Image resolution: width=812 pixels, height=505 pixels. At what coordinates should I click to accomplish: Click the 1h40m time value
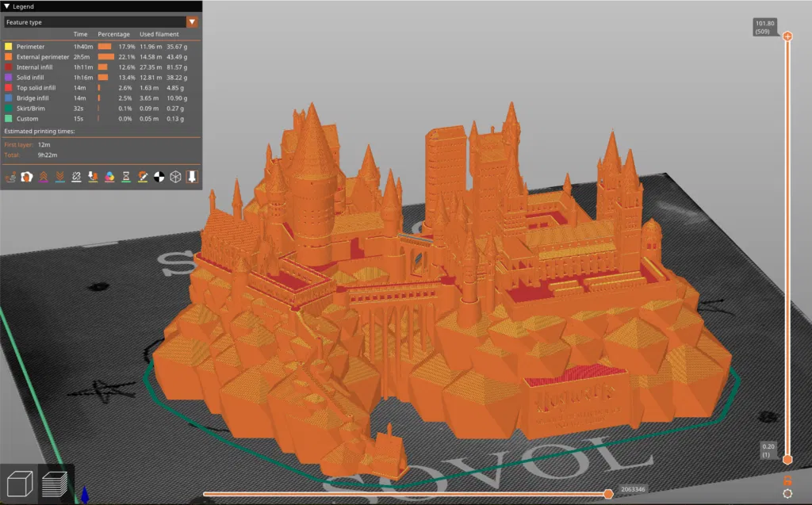(x=82, y=47)
